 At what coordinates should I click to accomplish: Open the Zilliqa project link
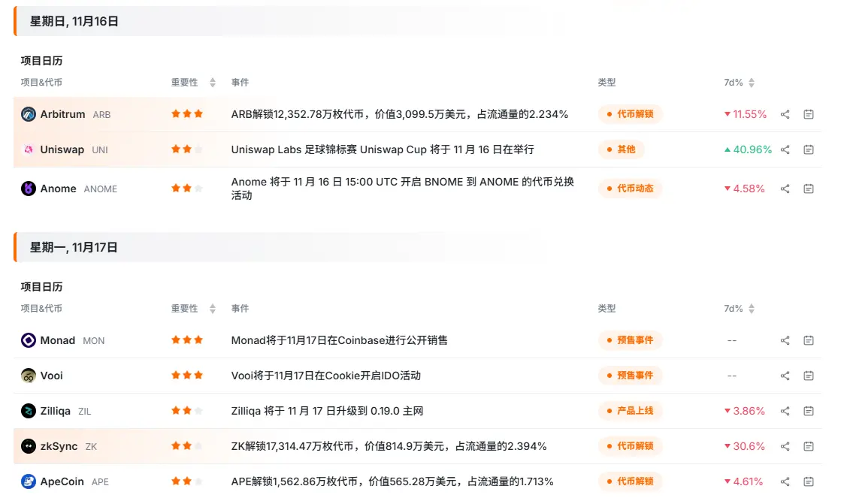tap(56, 412)
